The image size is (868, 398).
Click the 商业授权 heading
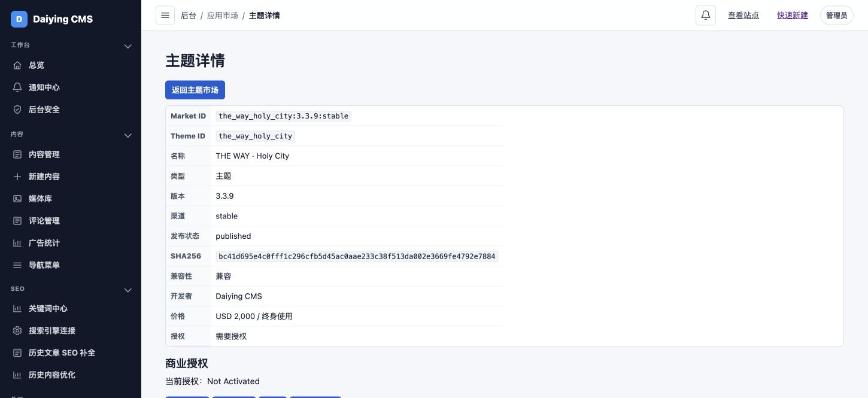pyautogui.click(x=187, y=363)
